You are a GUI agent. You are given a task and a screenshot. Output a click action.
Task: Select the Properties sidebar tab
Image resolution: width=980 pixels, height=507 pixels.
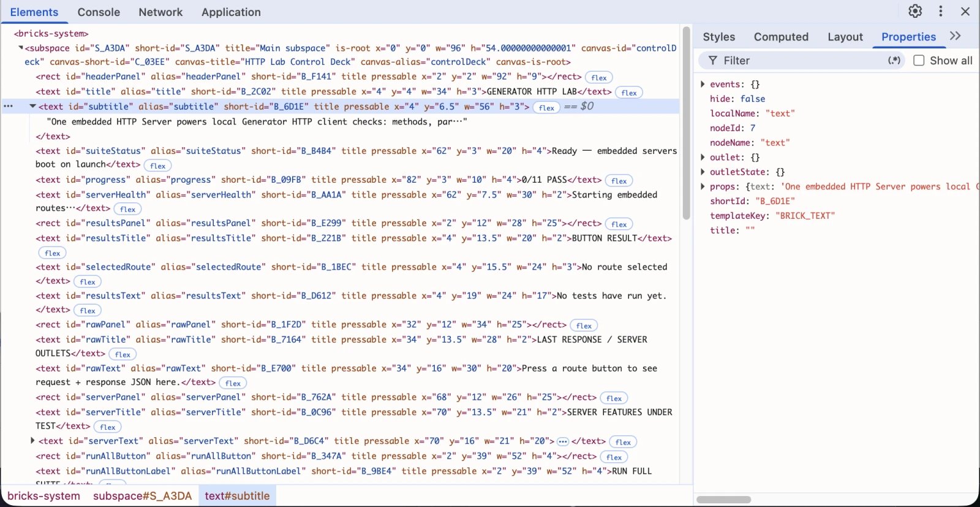pos(908,37)
